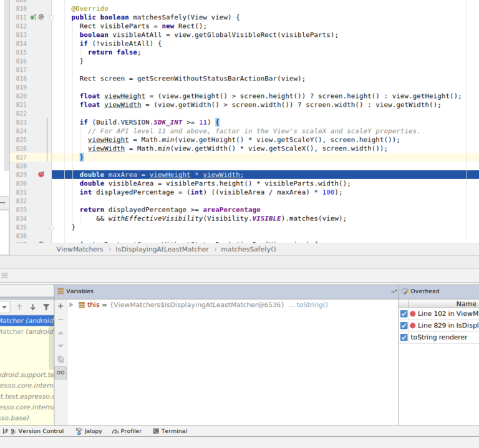Click the debugger layout settings icon above Variables
Screen dimensions: 479x448
click(x=4, y=276)
